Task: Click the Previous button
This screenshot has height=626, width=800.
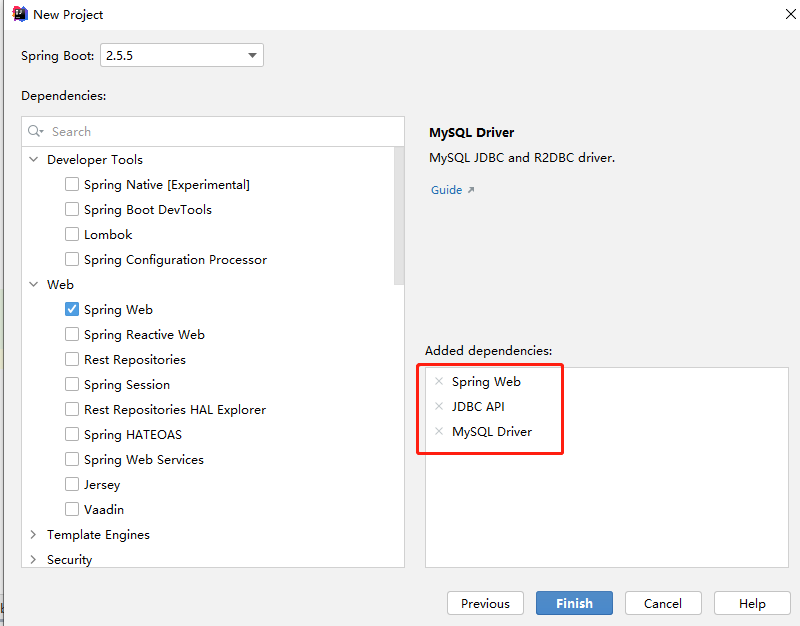Action: [x=485, y=603]
